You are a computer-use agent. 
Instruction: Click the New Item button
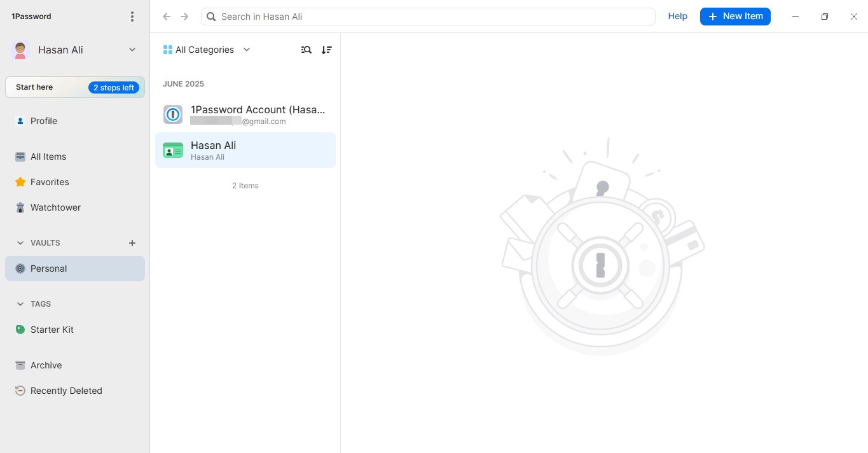[735, 17]
